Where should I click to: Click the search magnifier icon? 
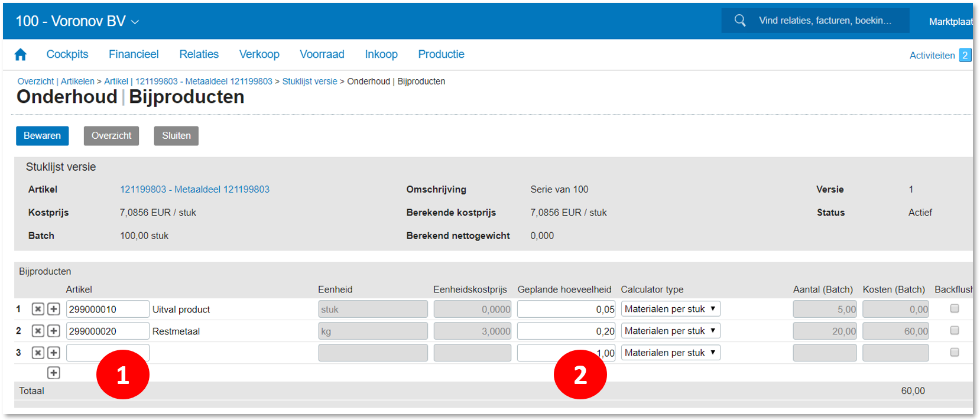[739, 21]
